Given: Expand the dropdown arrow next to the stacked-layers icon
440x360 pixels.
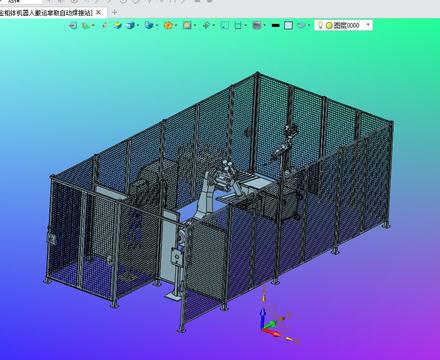Looking at the screenshot, I should click(309, 26).
